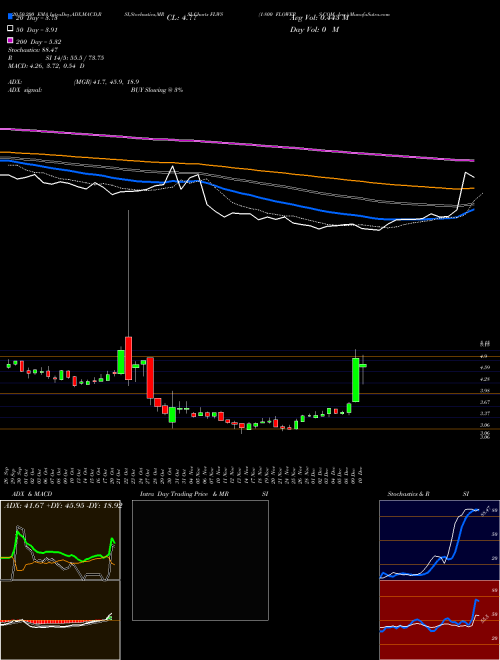Select the '50 Day - 3.91' legend text
This screenshot has width=500, height=660.
point(36,29)
